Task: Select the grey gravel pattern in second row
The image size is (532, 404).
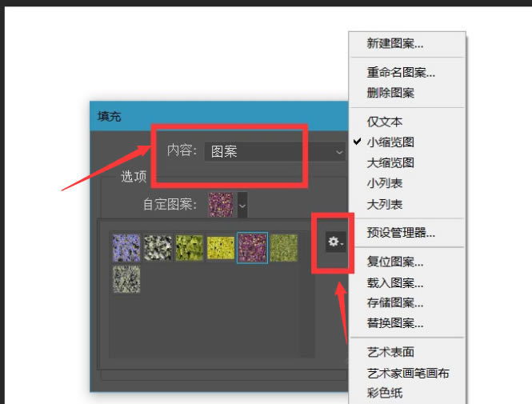Action: (x=126, y=279)
